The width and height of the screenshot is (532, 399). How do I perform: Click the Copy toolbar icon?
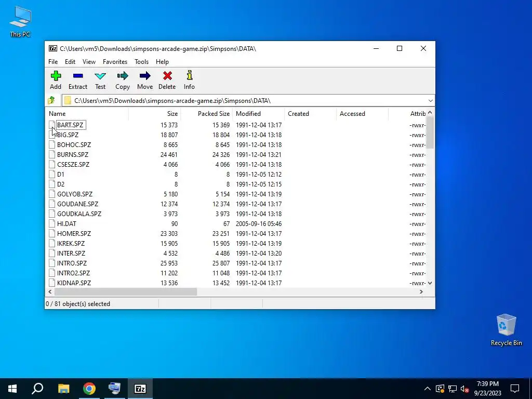click(123, 76)
